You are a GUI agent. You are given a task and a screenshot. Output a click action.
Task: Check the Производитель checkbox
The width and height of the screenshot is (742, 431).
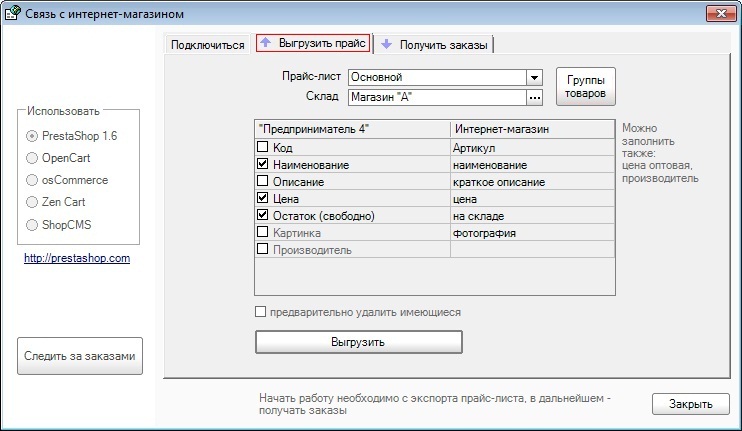click(x=262, y=249)
